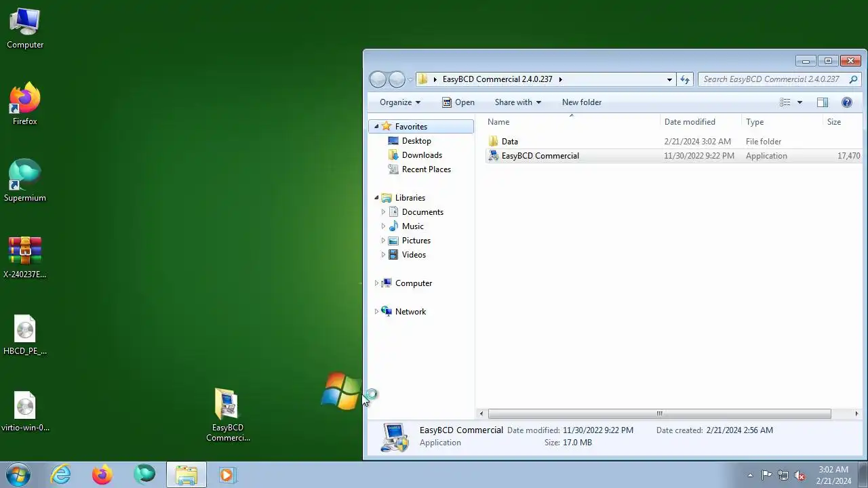Select EasyBCD Commercial folder on desktop

(227, 415)
